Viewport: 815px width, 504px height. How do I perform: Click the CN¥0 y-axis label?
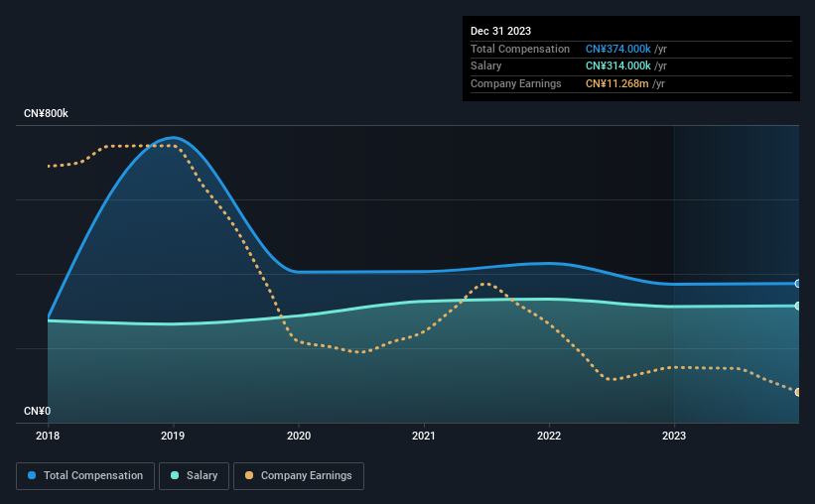[38, 411]
